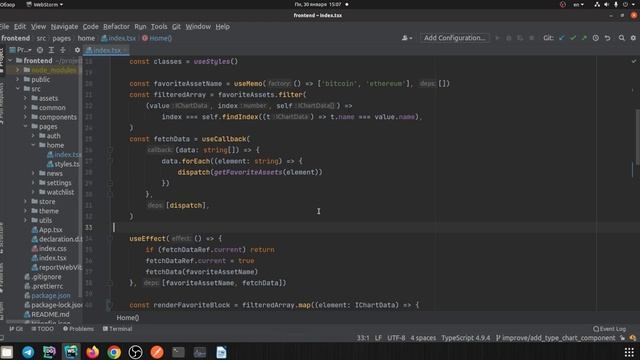The height and width of the screenshot is (360, 640).
Task: Click the Home() breadcrumb at editor bottom
Action: (128, 318)
